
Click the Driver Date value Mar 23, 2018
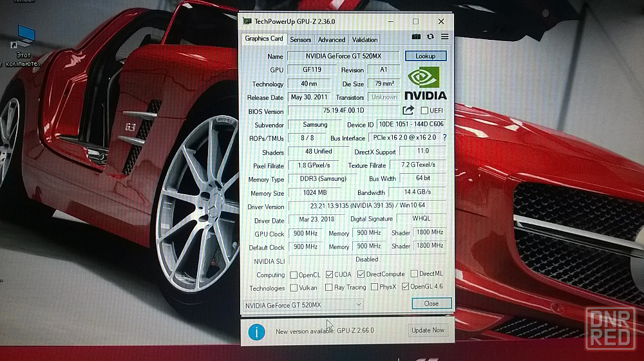[x=317, y=219]
